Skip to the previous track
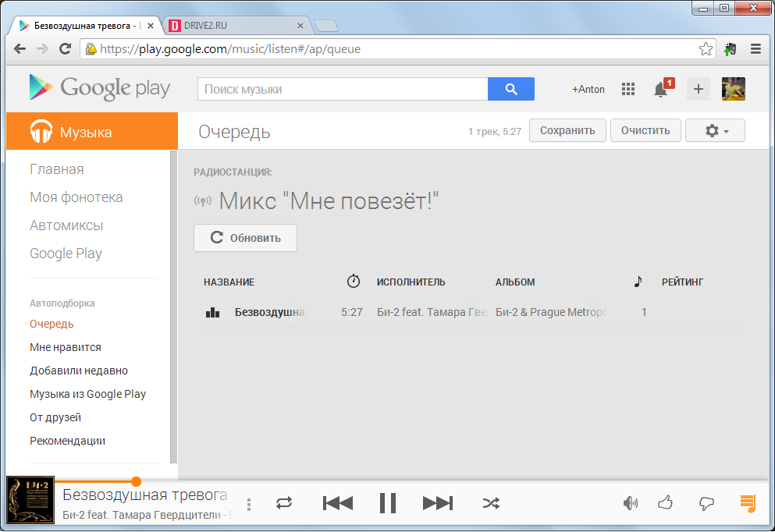Image resolution: width=775 pixels, height=532 pixels. pyautogui.click(x=338, y=503)
